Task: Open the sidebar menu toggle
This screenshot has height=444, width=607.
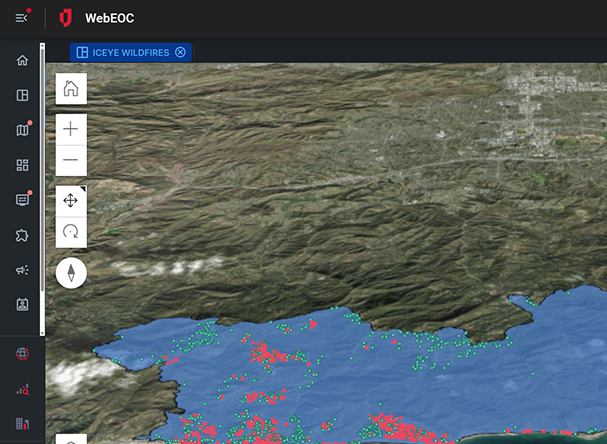Action: [x=22, y=18]
